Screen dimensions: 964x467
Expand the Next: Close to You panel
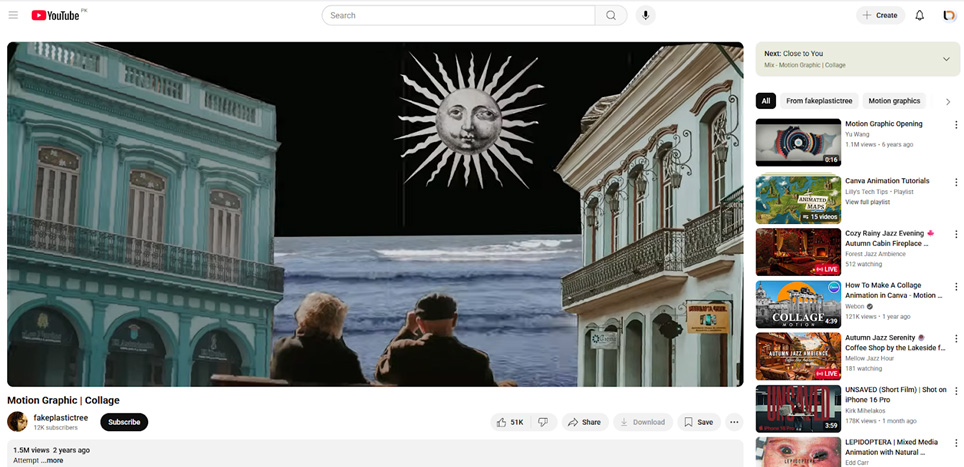coord(946,59)
